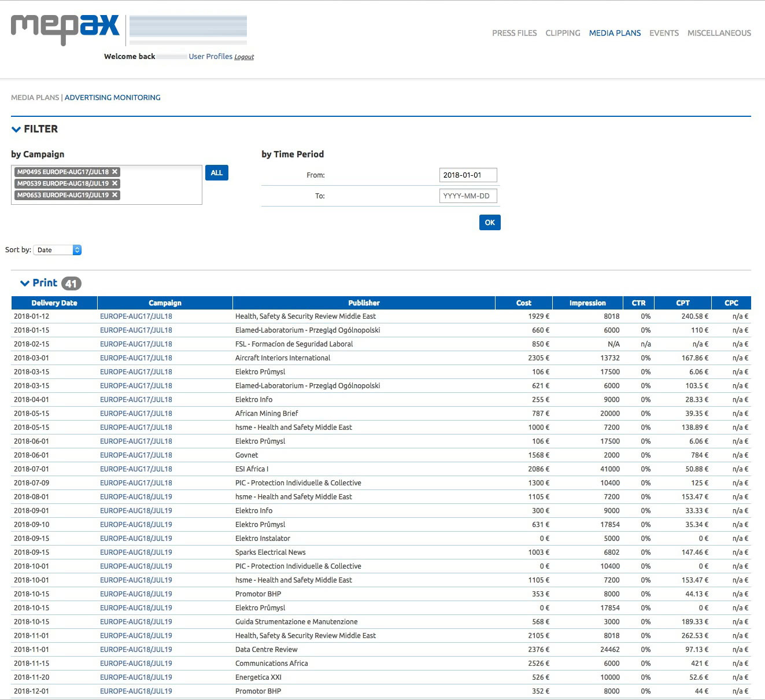Go to MEDIA PLANS breadcrumb tab
The width and height of the screenshot is (765, 700).
click(x=35, y=97)
